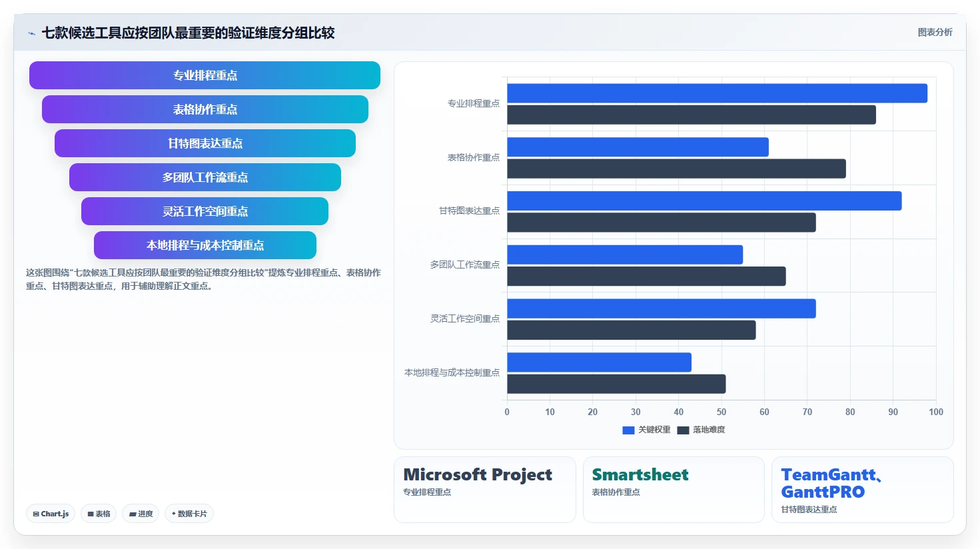The image size is (980, 549).
Task: Click the 本地排程与成本控制重点 y-axis label
Action: click(x=452, y=373)
